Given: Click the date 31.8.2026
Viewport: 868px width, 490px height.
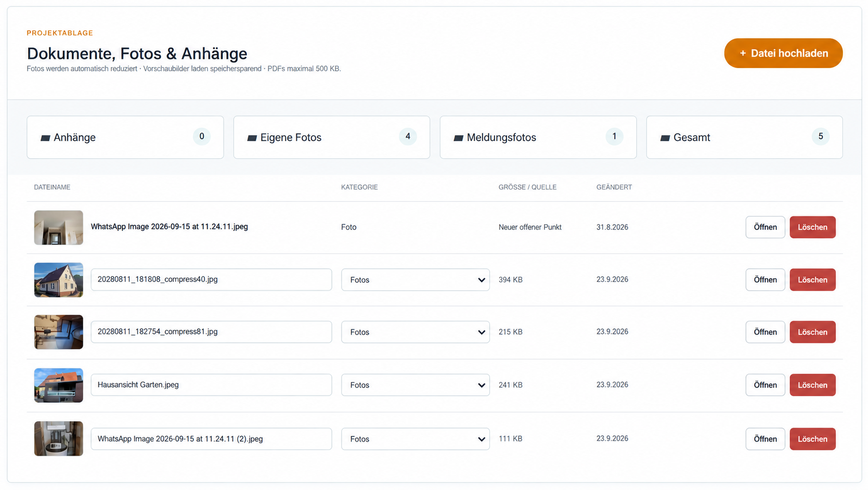Looking at the screenshot, I should tap(612, 227).
